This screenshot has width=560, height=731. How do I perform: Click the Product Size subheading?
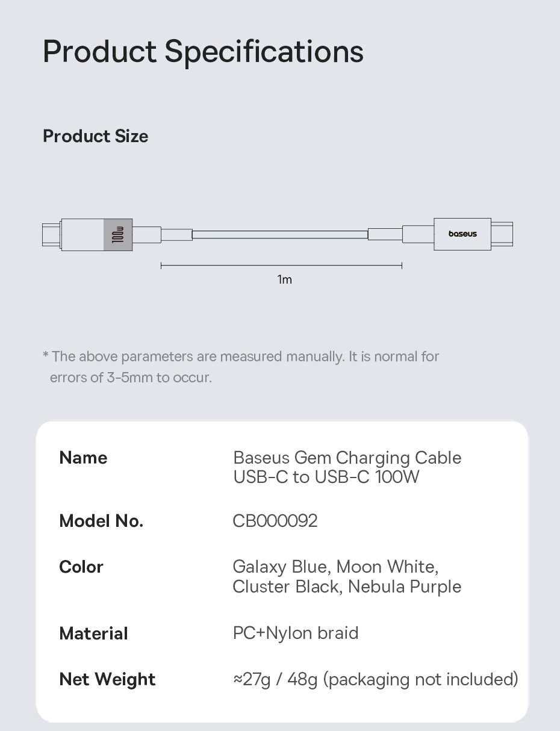(95, 136)
